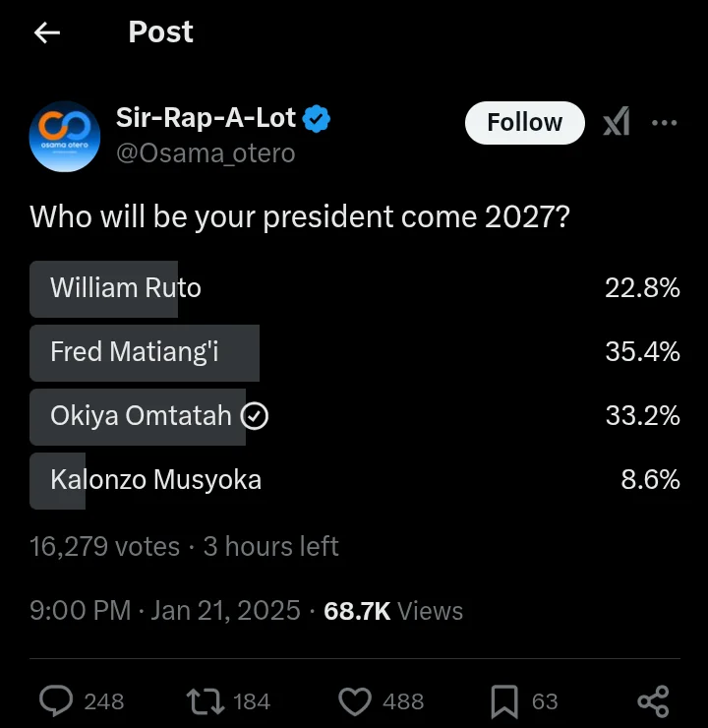
Task: Open the 9:00 PM Jan 21, 2025 timestamp
Action: [165, 610]
